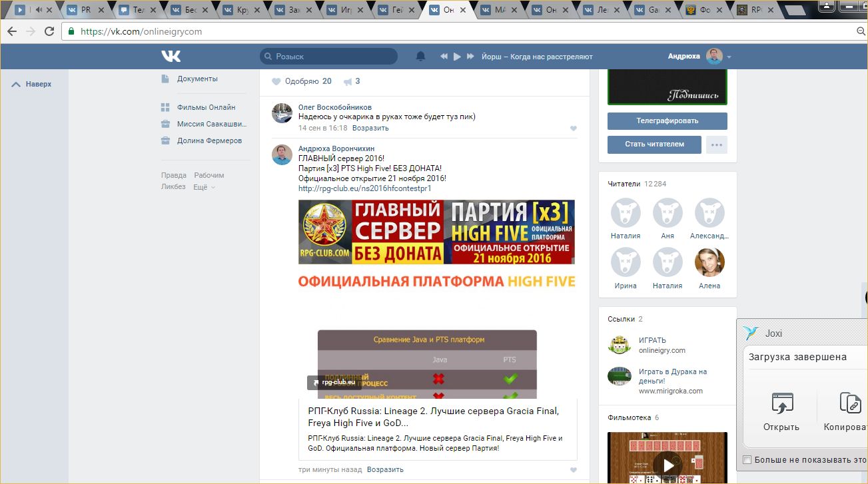Viewport: 868px width, 484px height.
Task: Click the VK logo in the header
Action: tap(171, 57)
